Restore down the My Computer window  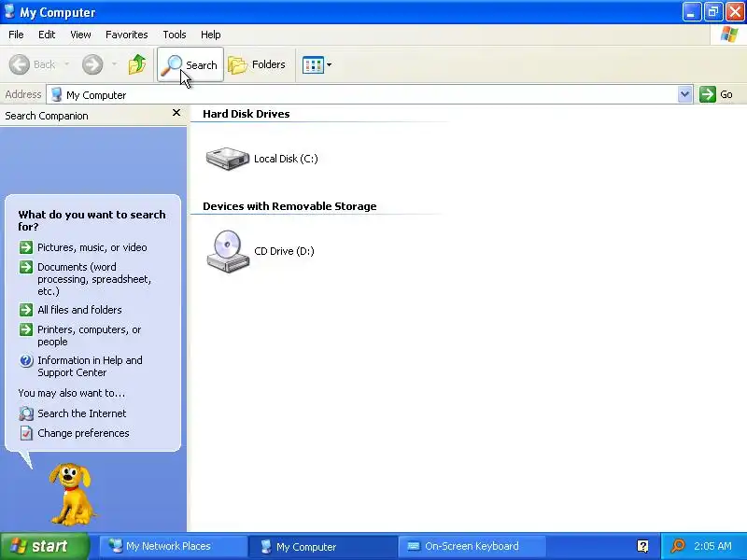coord(713,12)
